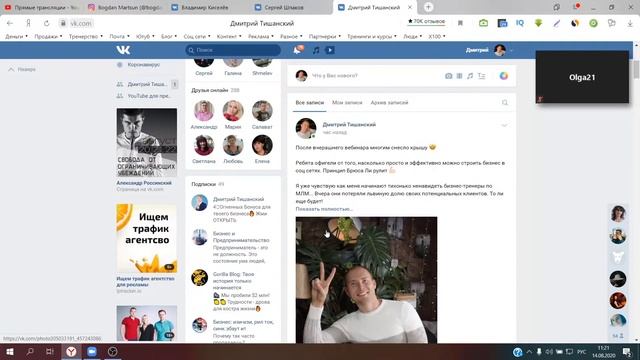
Task: Click the page vertical scrollbar thumb
Action: (x=636, y=69)
